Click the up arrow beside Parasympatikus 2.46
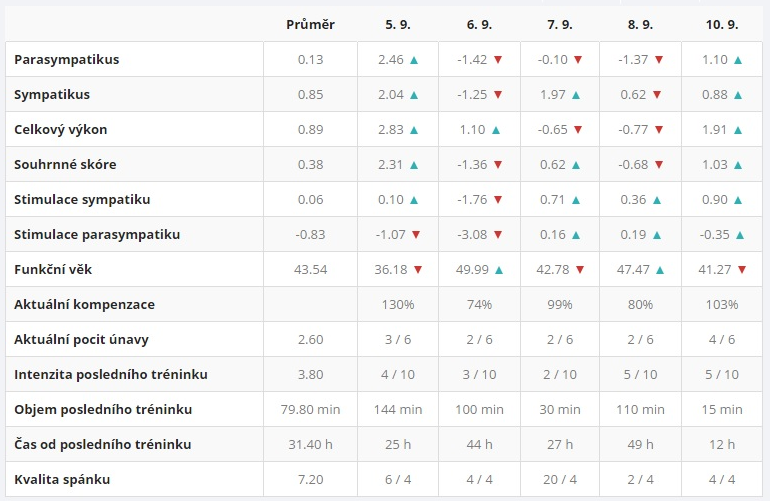This screenshot has width=770, height=501. (x=414, y=60)
